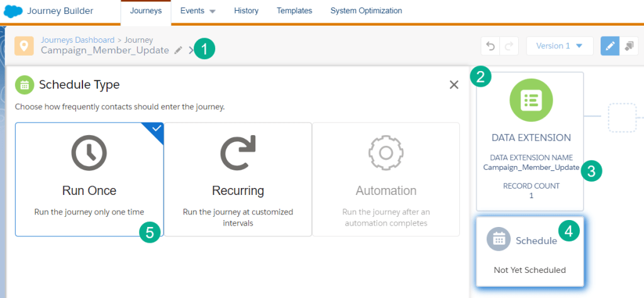Click the redo arrow button
This screenshot has height=298, width=644.
tap(509, 46)
